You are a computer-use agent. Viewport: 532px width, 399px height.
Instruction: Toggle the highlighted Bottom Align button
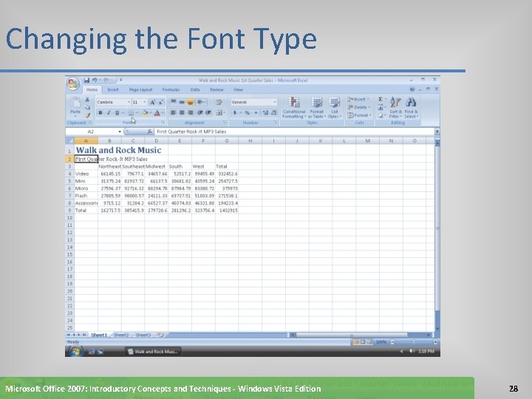pyautogui.click(x=191, y=102)
